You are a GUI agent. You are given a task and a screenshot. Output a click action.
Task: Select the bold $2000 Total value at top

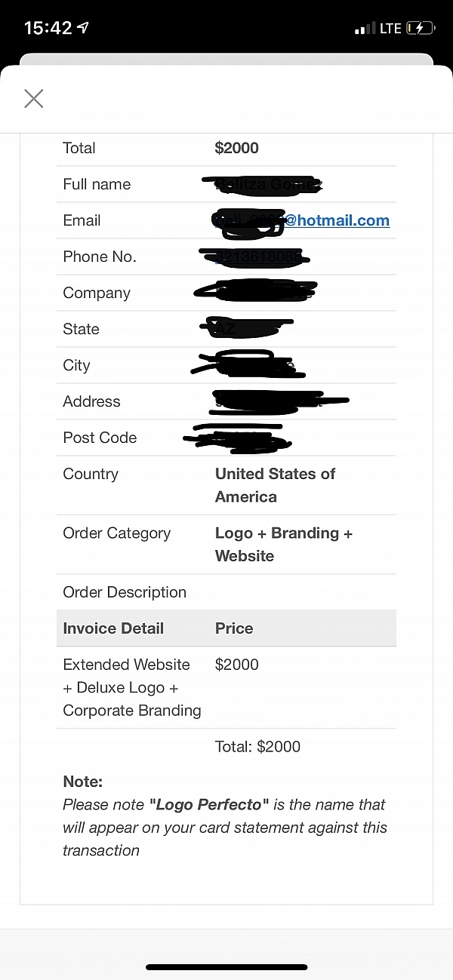pyautogui.click(x=237, y=148)
